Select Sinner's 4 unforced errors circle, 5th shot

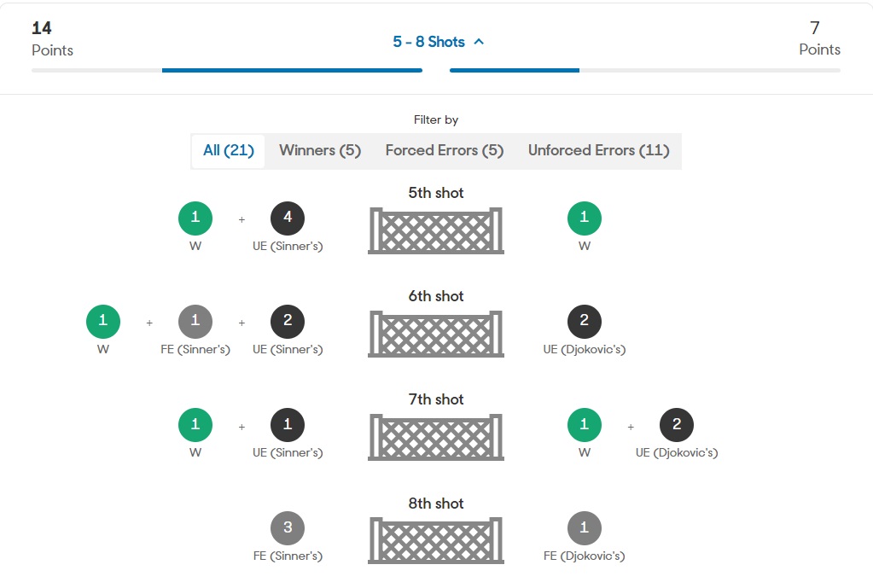click(x=288, y=218)
